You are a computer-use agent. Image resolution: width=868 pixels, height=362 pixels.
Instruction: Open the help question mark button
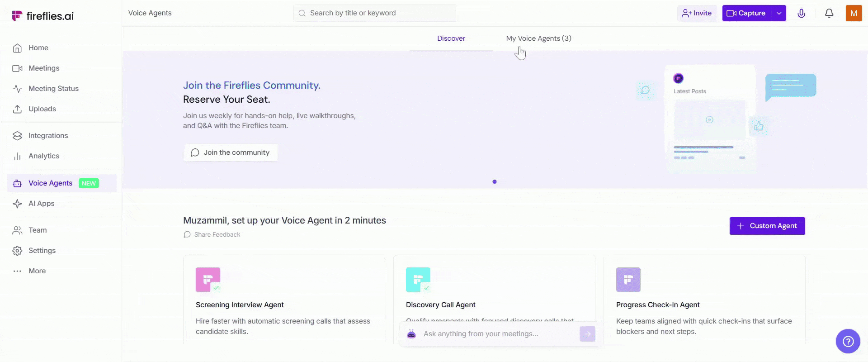point(848,341)
